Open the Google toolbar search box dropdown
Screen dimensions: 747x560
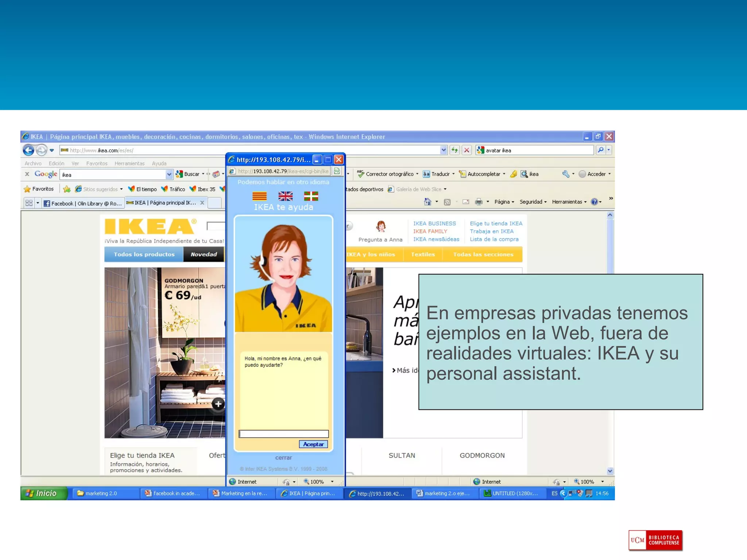point(169,175)
